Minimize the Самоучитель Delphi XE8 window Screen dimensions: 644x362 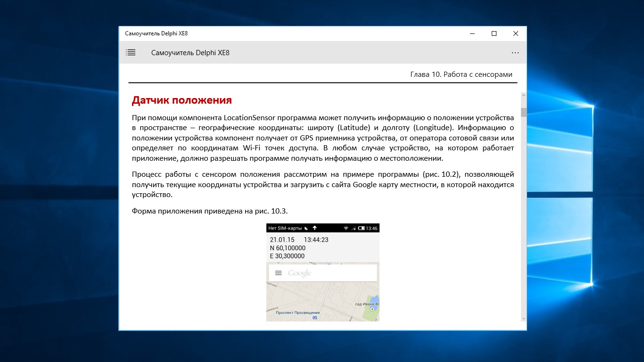pos(472,33)
